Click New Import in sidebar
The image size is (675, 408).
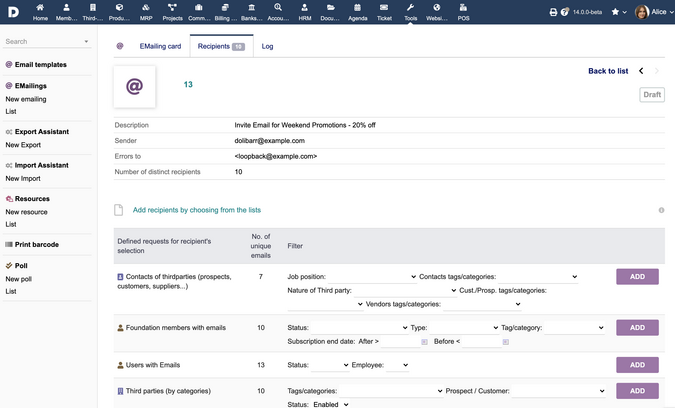point(23,179)
